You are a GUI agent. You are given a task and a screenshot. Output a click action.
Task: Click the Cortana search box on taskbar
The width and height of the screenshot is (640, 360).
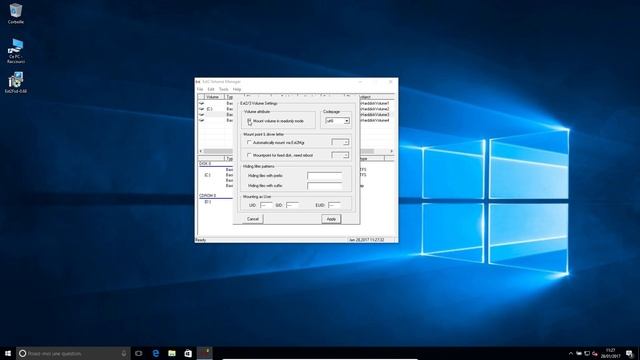[x=73, y=353]
